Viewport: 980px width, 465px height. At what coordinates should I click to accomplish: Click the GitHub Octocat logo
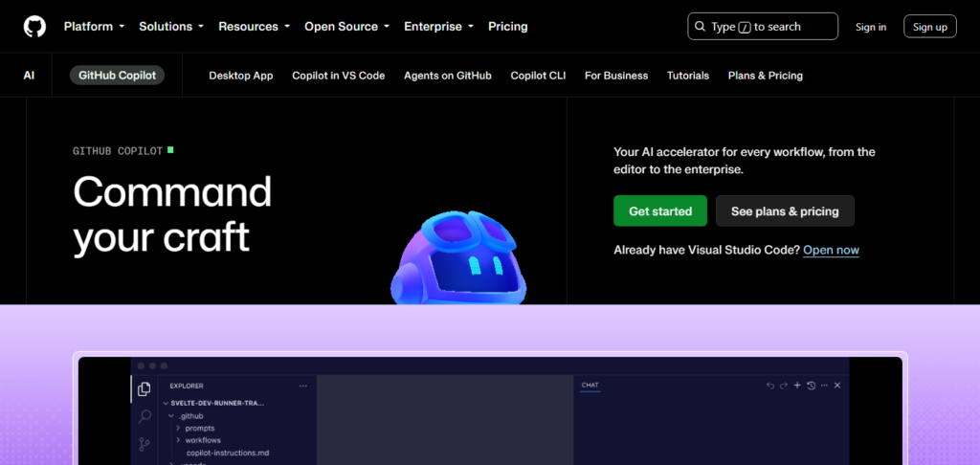pos(35,26)
